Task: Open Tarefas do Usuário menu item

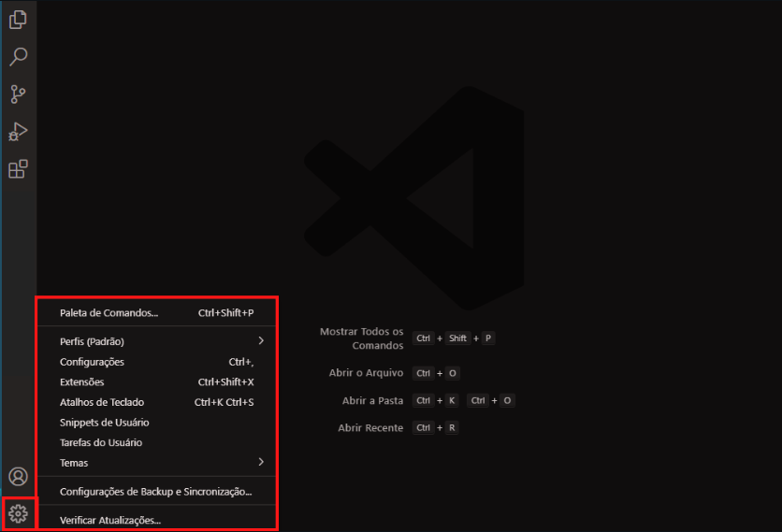Action: coord(101,442)
